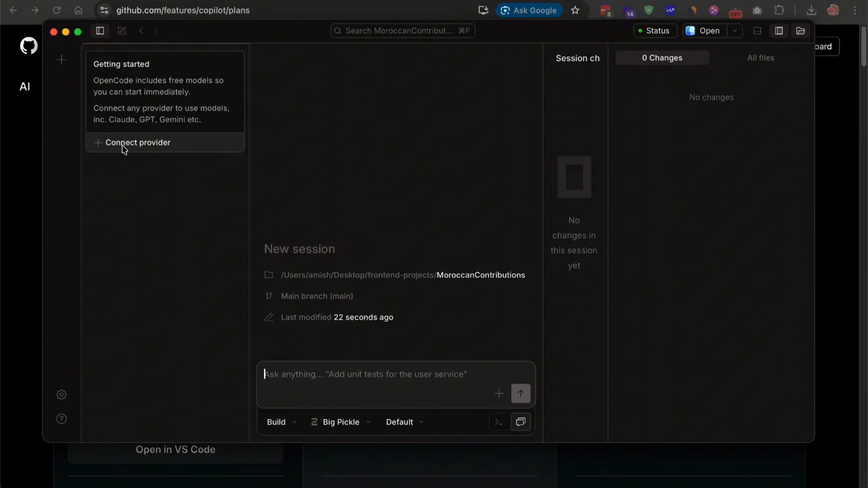Open the settings gear in the left rail
868x488 pixels.
coord(61,395)
